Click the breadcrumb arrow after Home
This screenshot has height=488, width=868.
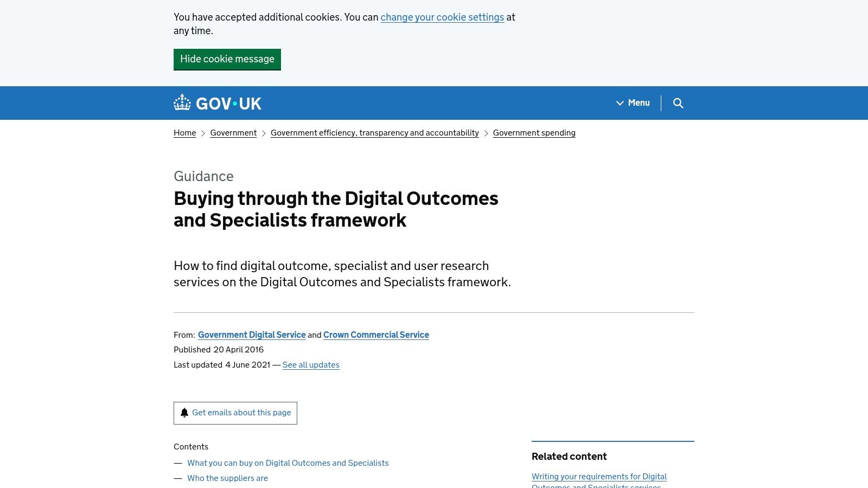203,133
